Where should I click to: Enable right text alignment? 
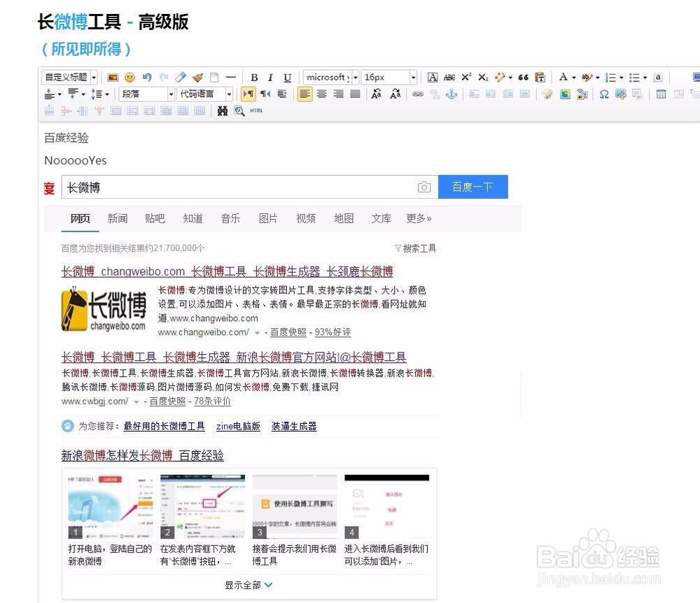tap(338, 94)
